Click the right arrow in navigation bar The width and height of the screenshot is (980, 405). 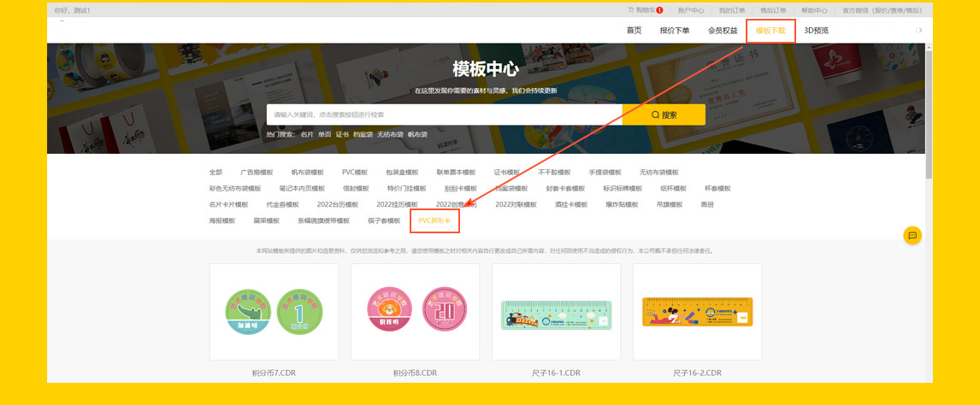coord(920,31)
